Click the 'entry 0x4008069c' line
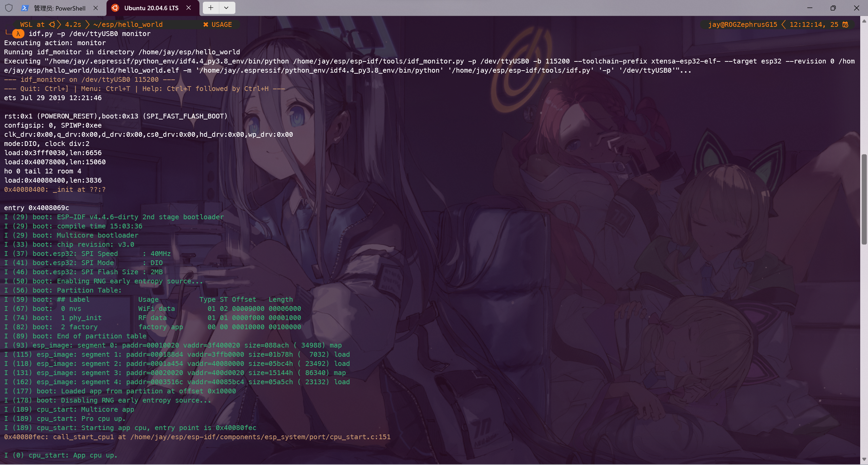868x465 pixels. tap(37, 208)
